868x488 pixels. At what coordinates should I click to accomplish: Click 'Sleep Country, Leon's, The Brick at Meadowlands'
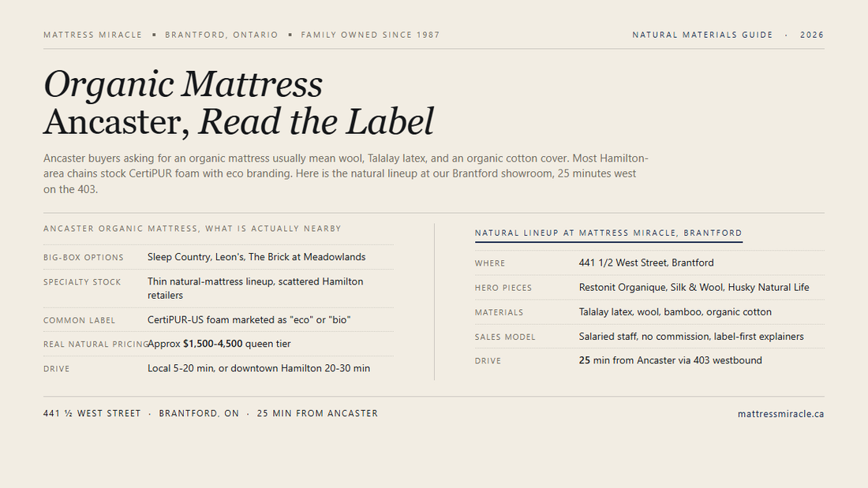pyautogui.click(x=256, y=257)
